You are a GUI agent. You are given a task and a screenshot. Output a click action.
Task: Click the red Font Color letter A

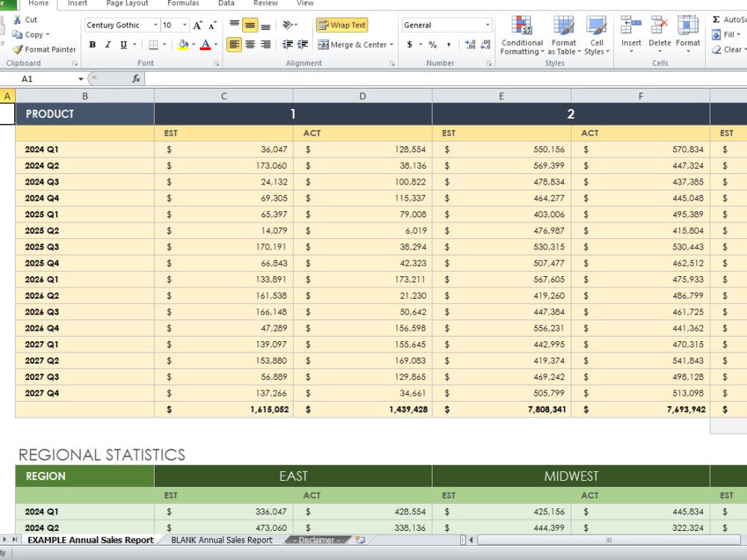click(x=205, y=45)
